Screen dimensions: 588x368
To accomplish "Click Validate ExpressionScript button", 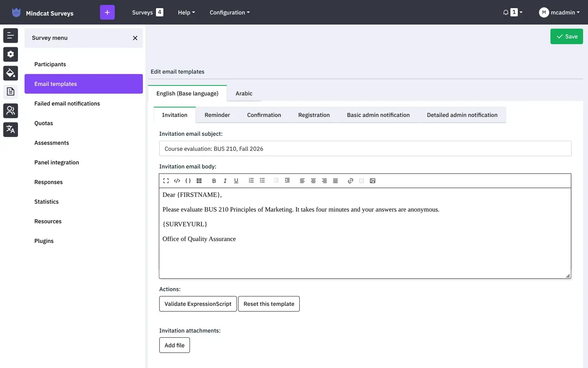I will 198,304.
